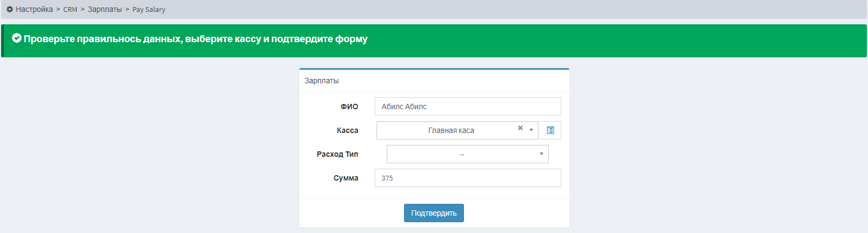Click the Сумма field showing 375
The image size is (868, 233).
click(x=468, y=178)
